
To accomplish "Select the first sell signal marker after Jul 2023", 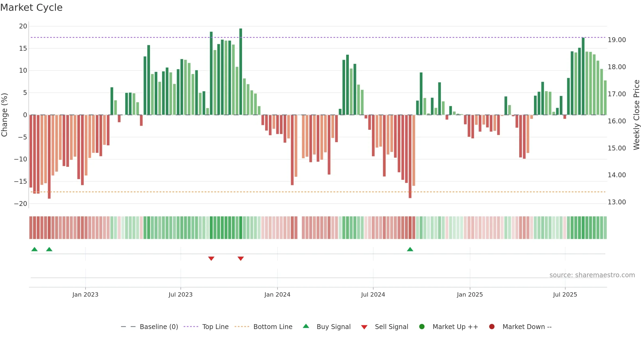I will [211, 258].
